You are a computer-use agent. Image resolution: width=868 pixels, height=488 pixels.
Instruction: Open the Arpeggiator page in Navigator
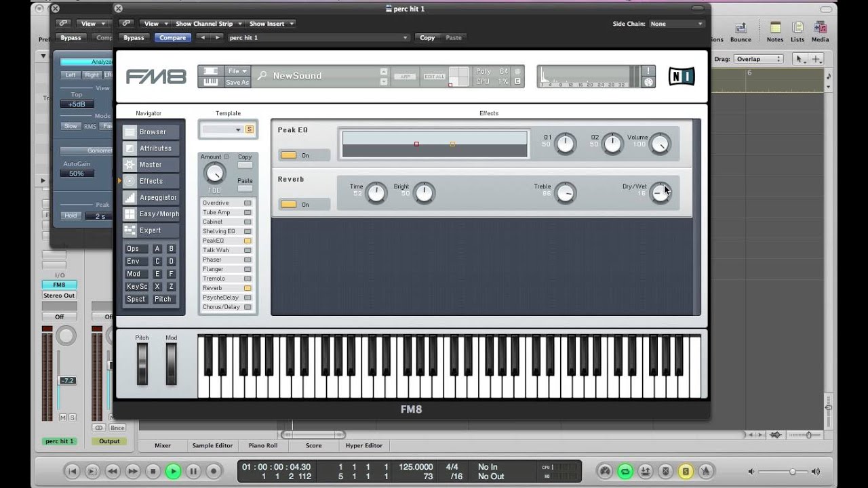[151, 197]
